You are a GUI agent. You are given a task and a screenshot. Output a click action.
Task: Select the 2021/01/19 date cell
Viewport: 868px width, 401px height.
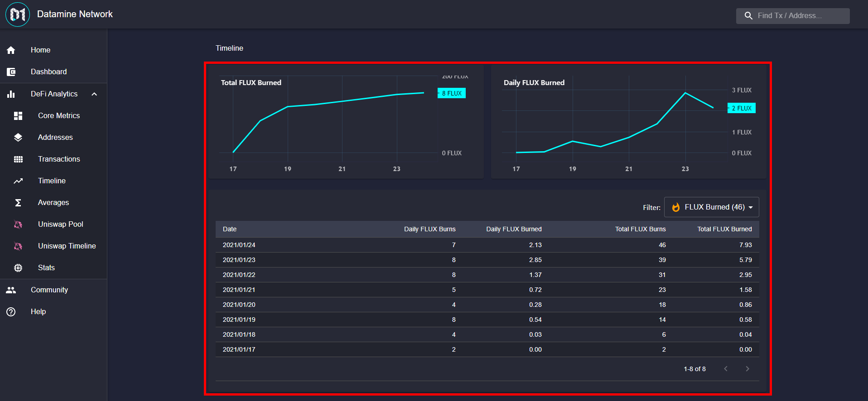click(239, 320)
